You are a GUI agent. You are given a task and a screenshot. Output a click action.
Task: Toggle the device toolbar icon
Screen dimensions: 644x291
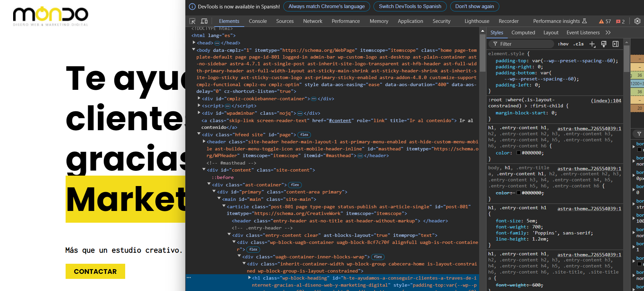[204, 21]
